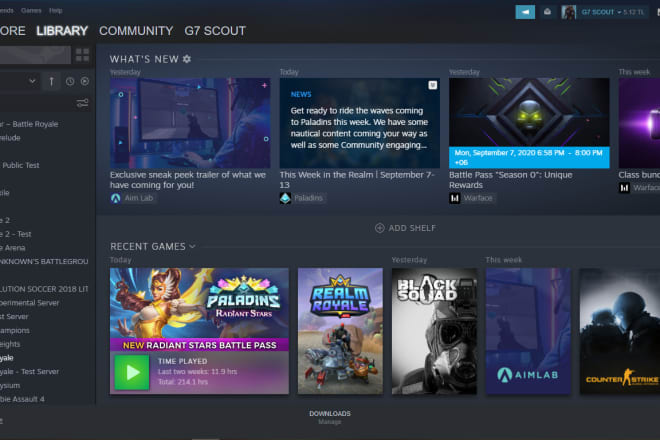660x440 pixels.
Task: Click the Paladins source link
Action: [308, 198]
